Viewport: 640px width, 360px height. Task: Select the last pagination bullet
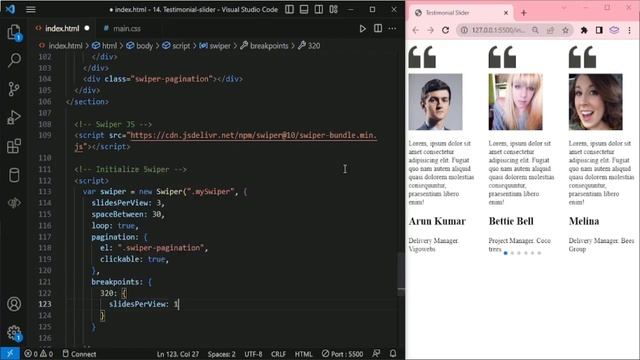[x=539, y=253]
